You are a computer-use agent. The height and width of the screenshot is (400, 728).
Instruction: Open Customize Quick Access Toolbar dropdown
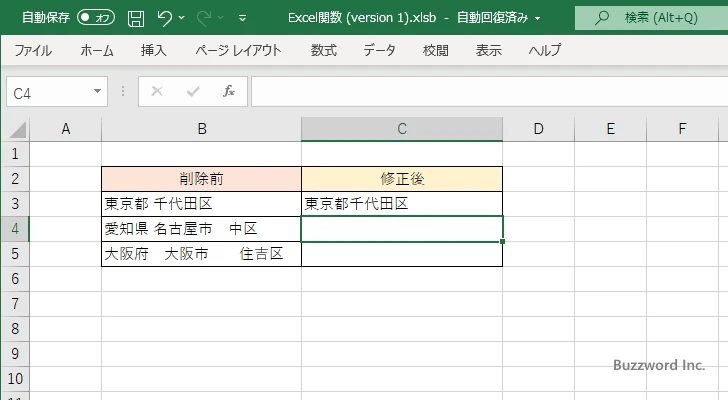coord(243,18)
